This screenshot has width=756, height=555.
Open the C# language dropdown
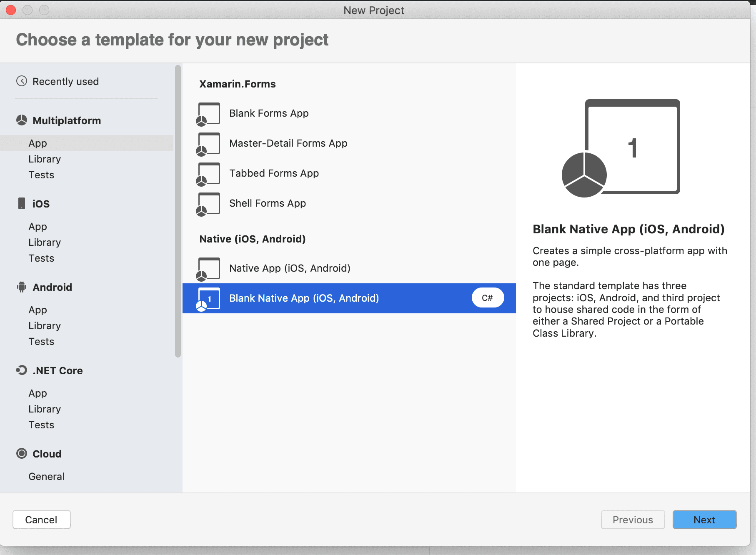[x=488, y=298]
